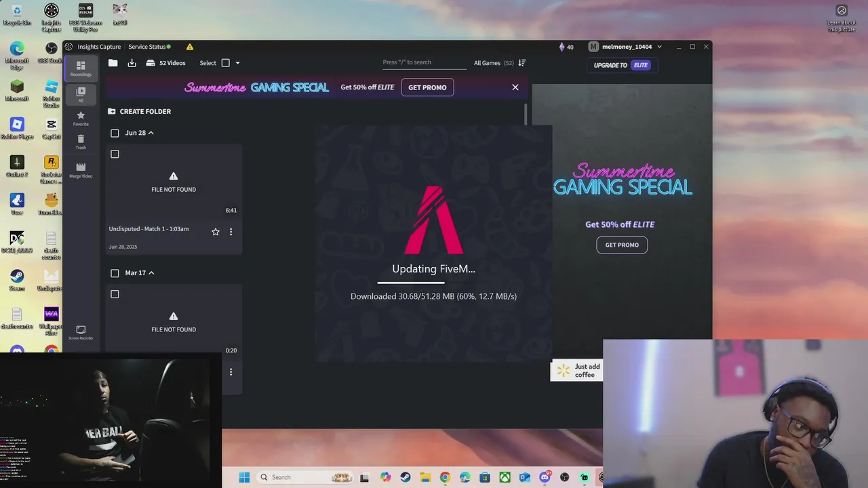Open Wallpaper Alive desktop shortcut

pyautogui.click(x=52, y=321)
